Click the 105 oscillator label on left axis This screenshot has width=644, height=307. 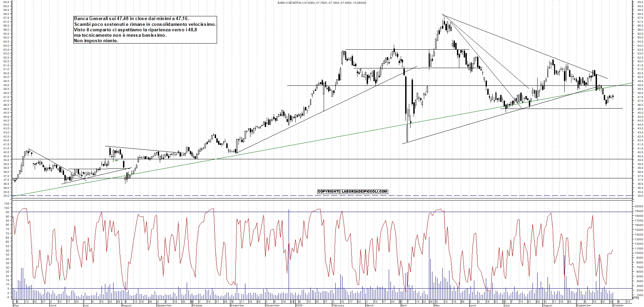point(6,204)
